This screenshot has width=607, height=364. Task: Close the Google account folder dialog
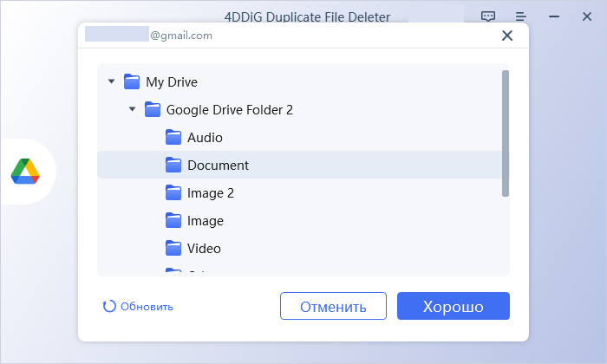point(507,36)
